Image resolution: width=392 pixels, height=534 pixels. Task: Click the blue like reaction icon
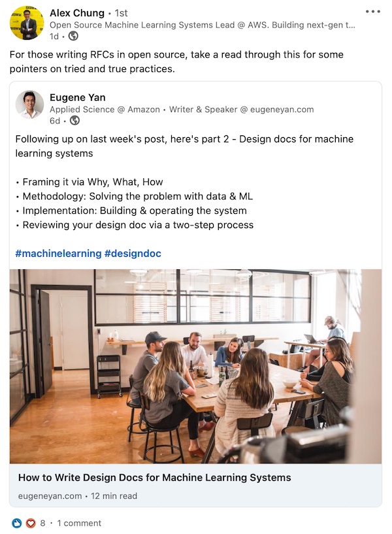click(17, 523)
